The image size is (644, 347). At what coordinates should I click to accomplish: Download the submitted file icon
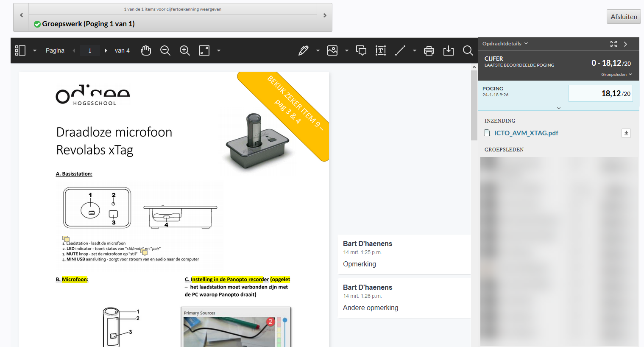coord(626,133)
